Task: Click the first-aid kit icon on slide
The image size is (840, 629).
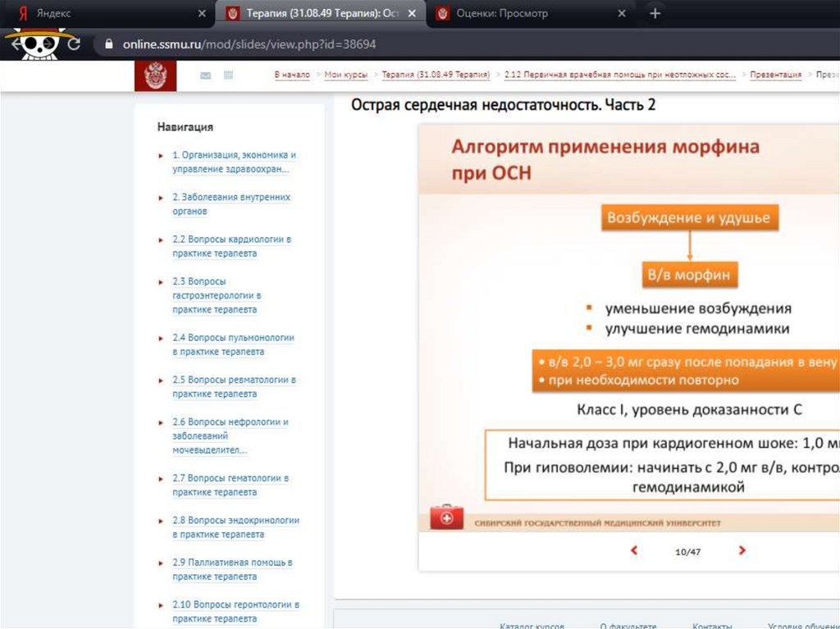Action: coord(446,517)
